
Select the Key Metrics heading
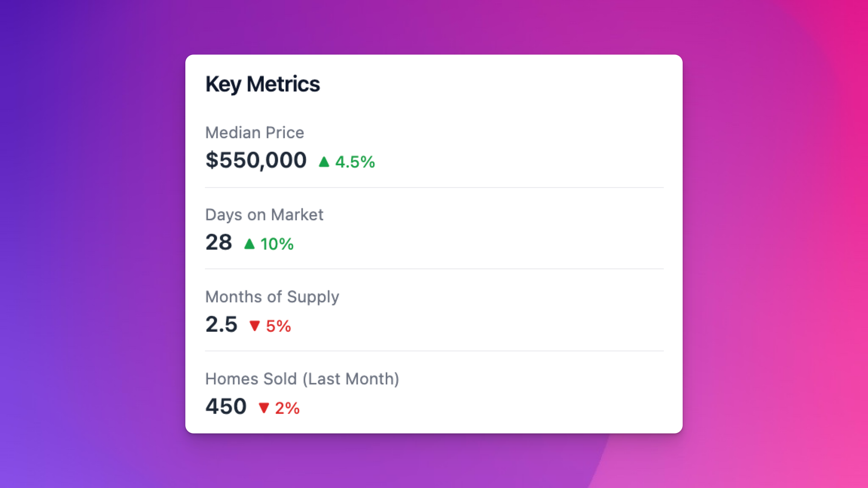coord(263,84)
